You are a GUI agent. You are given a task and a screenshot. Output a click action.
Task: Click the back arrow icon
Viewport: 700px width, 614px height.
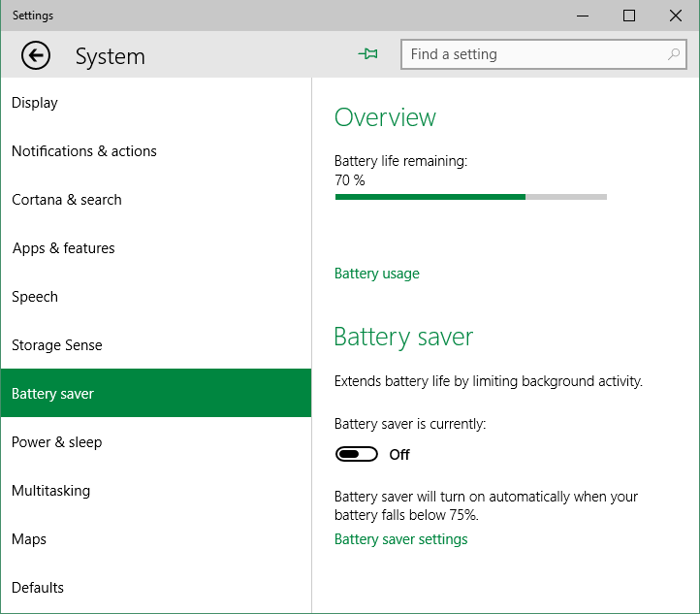[x=36, y=55]
